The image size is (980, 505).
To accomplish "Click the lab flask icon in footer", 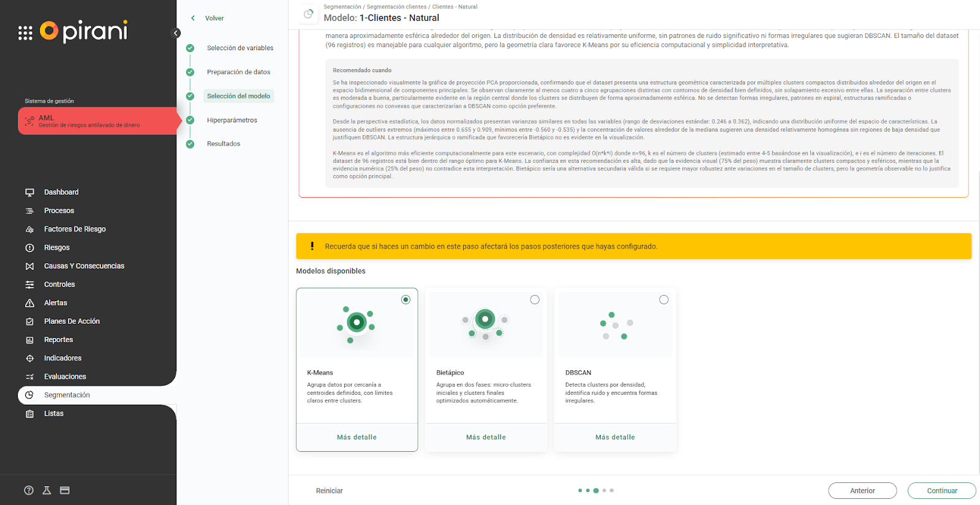I will tap(47, 490).
